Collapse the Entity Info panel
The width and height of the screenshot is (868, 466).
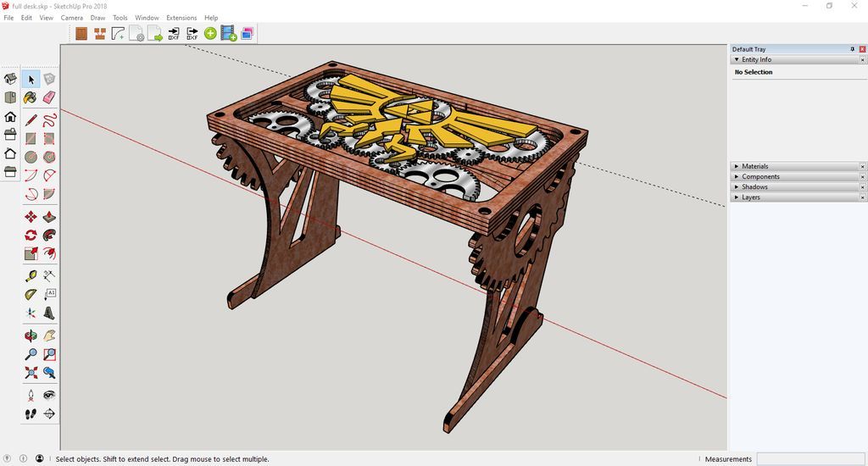click(737, 59)
